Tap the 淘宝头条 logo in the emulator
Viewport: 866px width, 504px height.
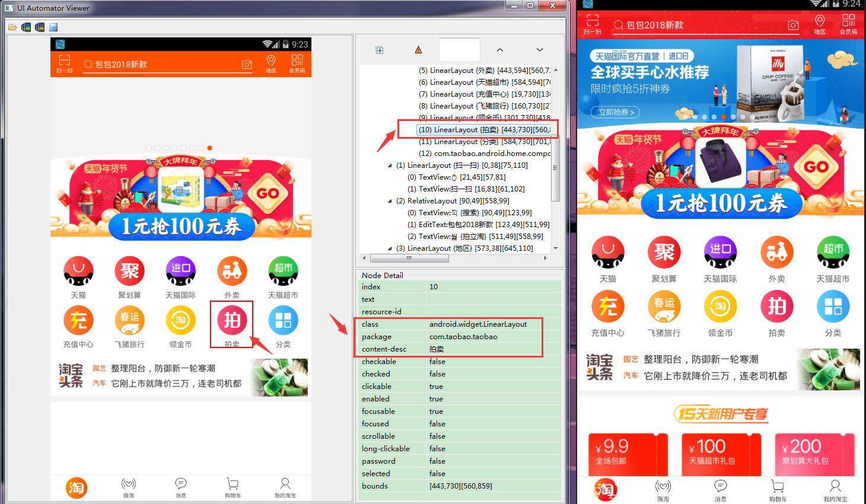599,367
